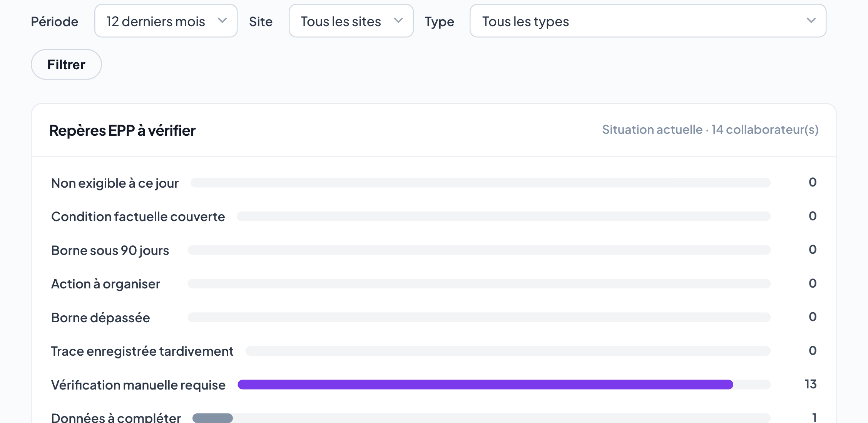Image resolution: width=868 pixels, height=423 pixels.
Task: Click the Vérification manuelle requise label
Action: click(138, 385)
